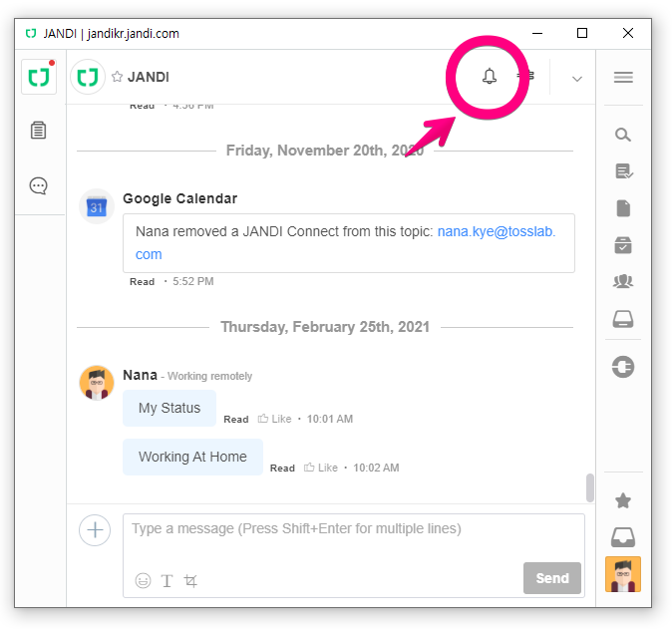Click the Nana sender name

141,375
